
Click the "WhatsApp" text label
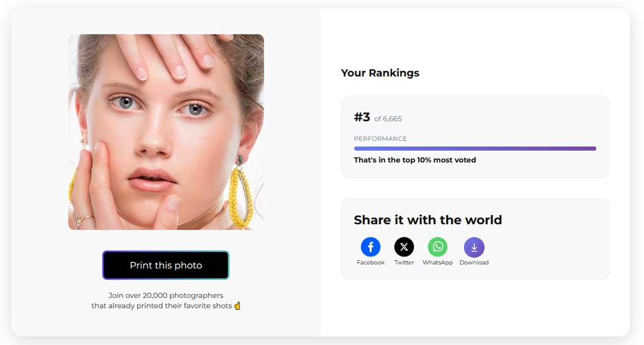pos(437,263)
